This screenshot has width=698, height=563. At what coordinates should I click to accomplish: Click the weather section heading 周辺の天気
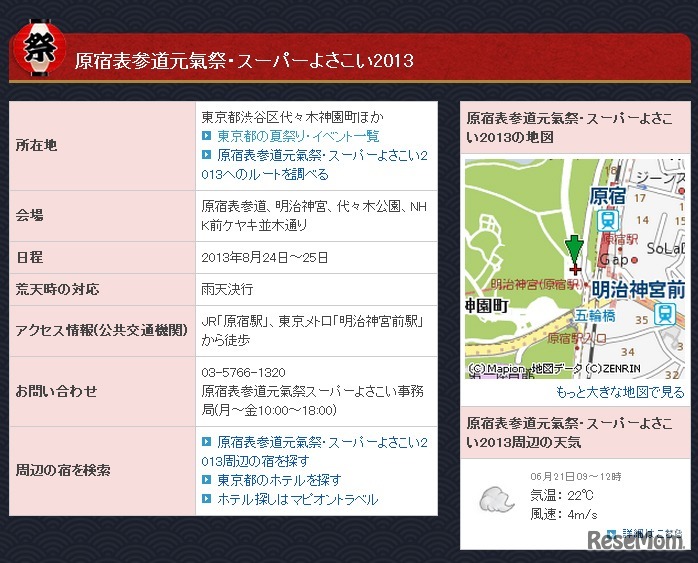click(x=569, y=433)
